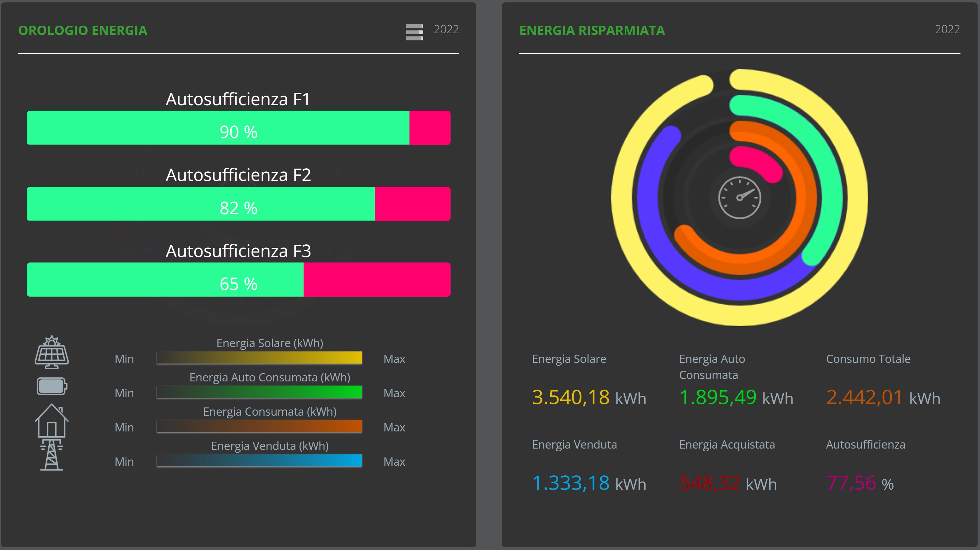Click the OROLOGIO ENERGIA panel title
The image size is (980, 550).
click(x=83, y=30)
